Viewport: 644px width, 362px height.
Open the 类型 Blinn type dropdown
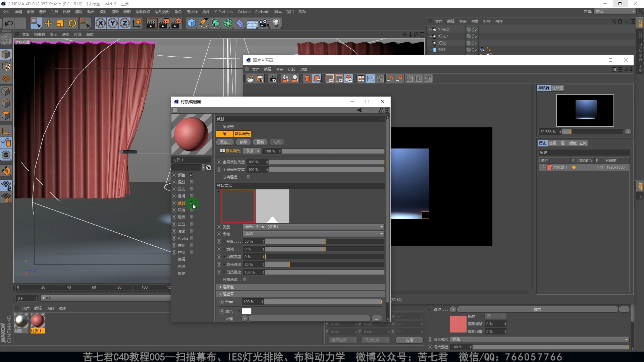314,227
